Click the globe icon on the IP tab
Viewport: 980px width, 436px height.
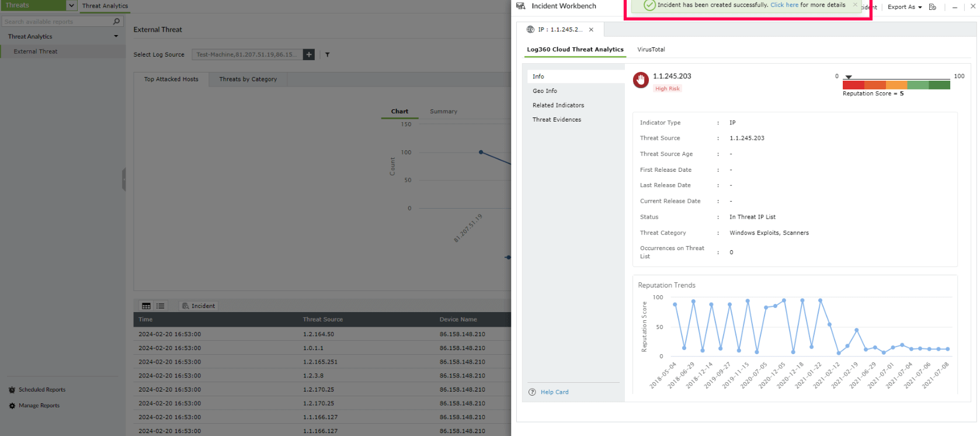(530, 29)
